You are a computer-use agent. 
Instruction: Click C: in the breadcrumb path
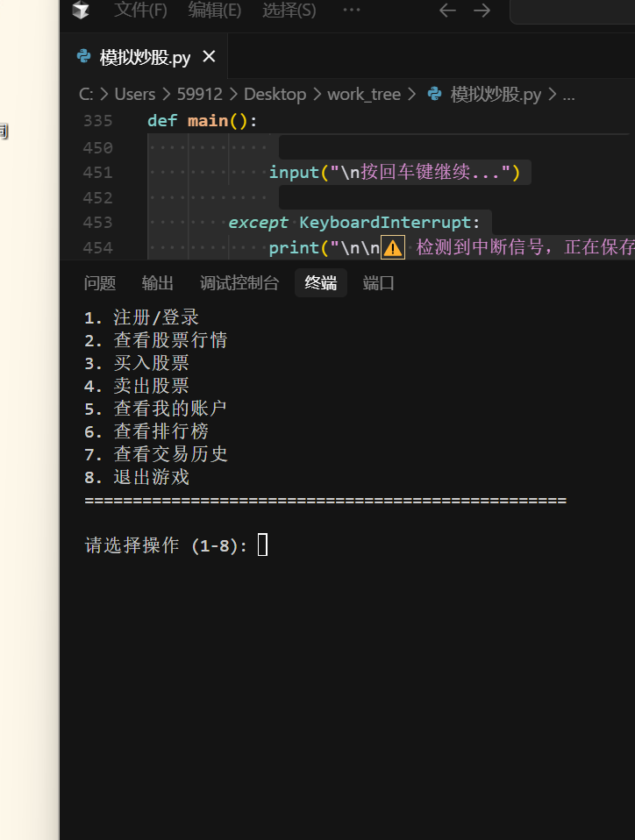point(86,95)
